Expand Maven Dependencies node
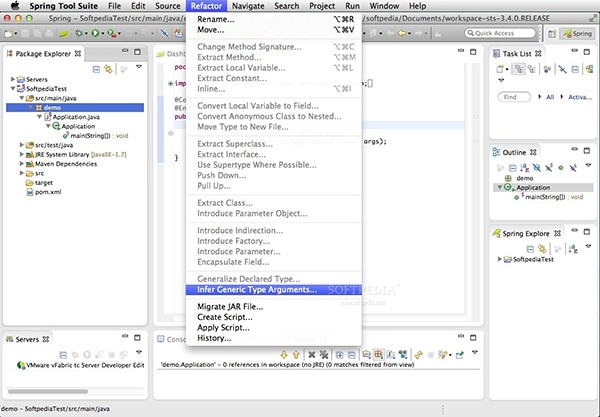 tap(21, 164)
